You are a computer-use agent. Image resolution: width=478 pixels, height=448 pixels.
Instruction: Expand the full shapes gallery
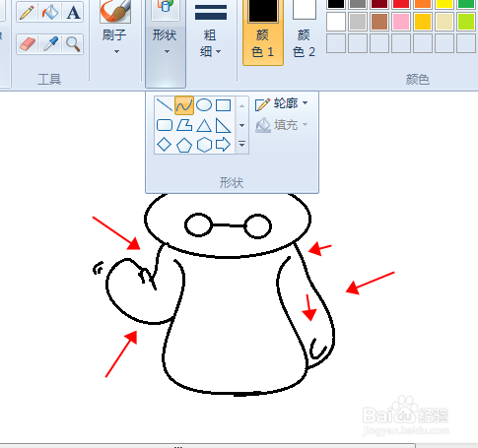click(x=241, y=144)
